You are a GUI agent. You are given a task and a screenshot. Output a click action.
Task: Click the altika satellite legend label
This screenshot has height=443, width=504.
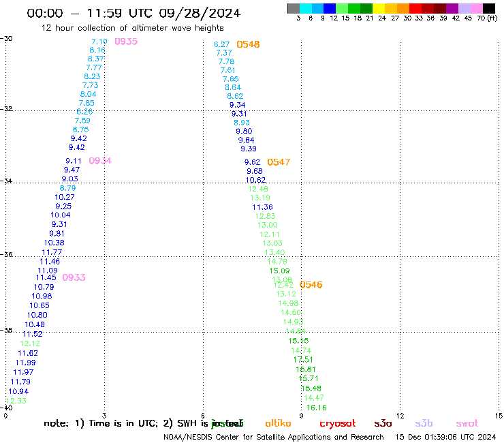278,423
